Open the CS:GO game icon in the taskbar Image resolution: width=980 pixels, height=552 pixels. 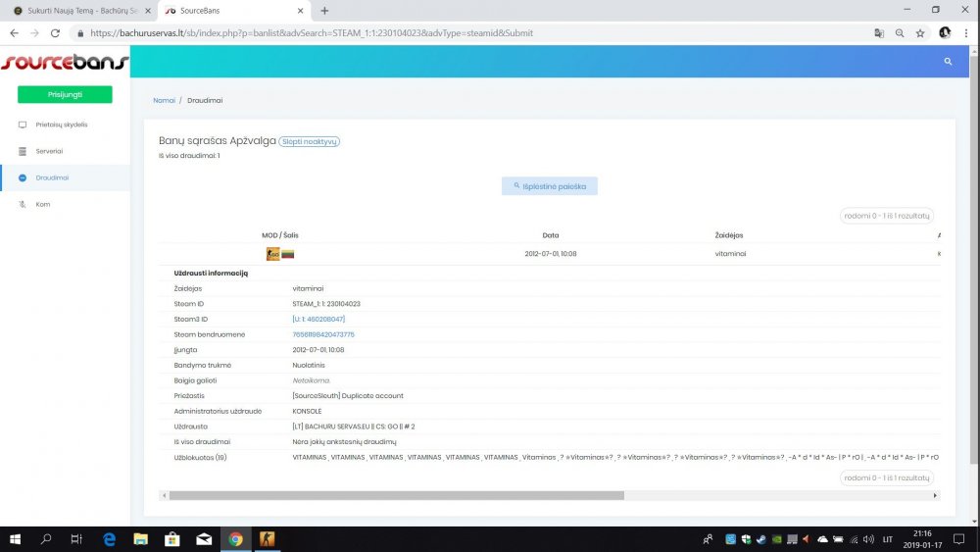pyautogui.click(x=267, y=538)
